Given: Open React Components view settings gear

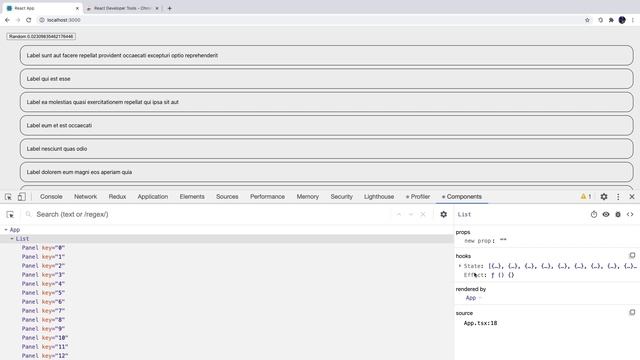Looking at the screenshot, I should click(443, 214).
